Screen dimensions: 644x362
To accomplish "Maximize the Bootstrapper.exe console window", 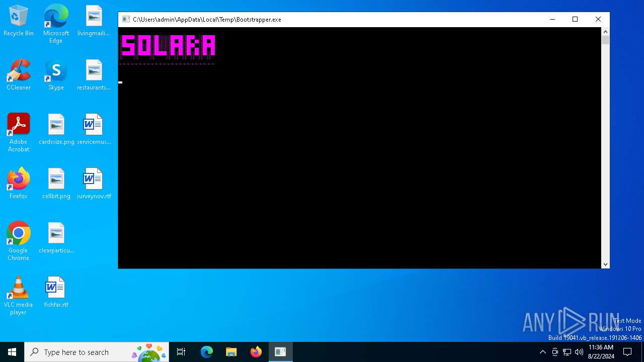I will click(575, 20).
